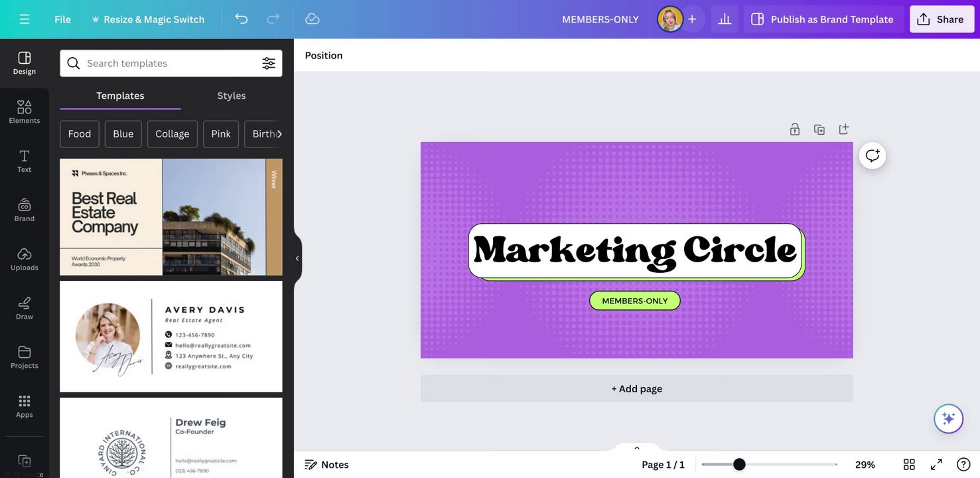Open the Notes panel
The height and width of the screenshot is (478, 980).
(326, 465)
